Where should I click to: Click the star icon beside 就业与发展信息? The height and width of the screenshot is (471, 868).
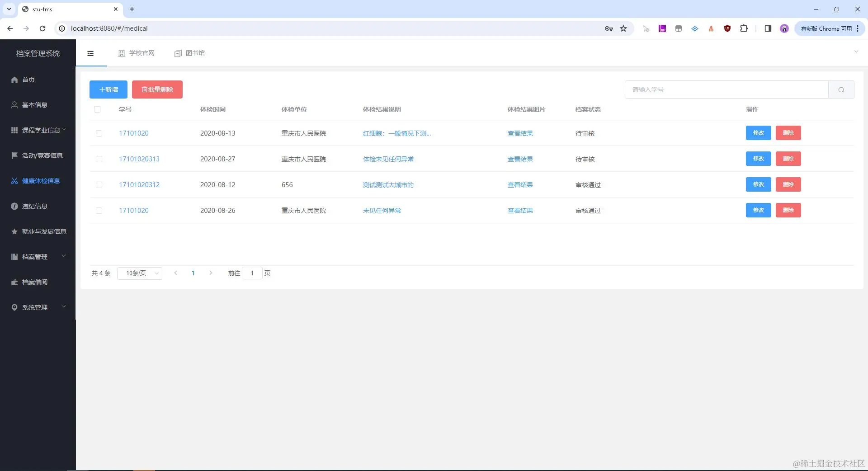(14, 231)
